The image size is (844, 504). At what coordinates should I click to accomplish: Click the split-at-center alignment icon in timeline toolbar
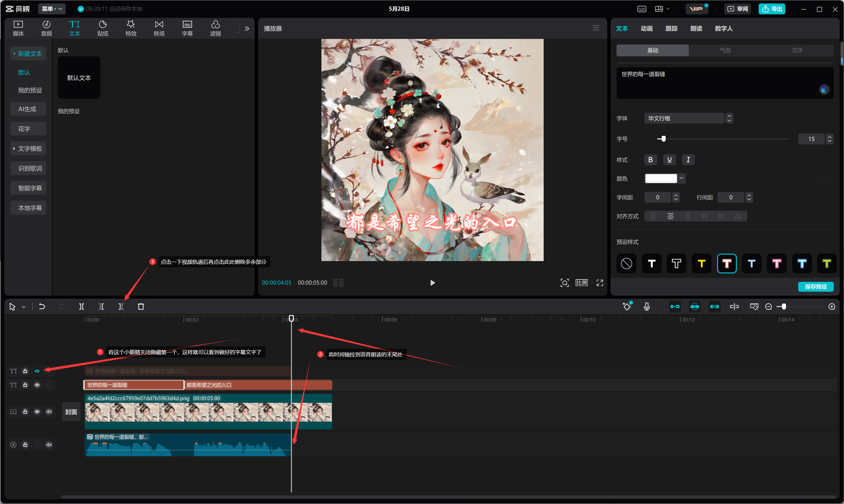(x=734, y=307)
